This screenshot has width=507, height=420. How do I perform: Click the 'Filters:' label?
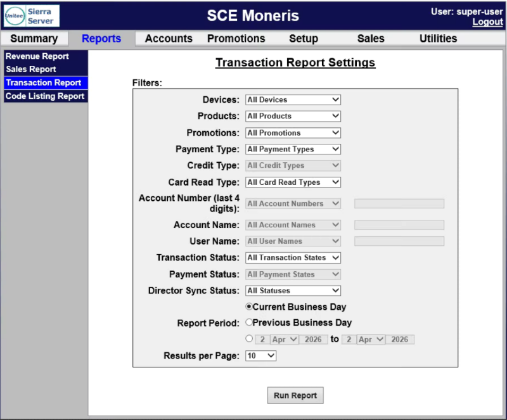(147, 83)
